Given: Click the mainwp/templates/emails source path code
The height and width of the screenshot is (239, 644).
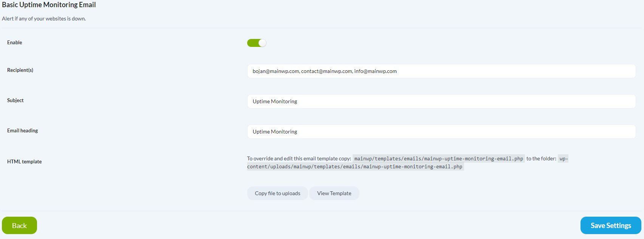Looking at the screenshot, I should click(x=439, y=158).
